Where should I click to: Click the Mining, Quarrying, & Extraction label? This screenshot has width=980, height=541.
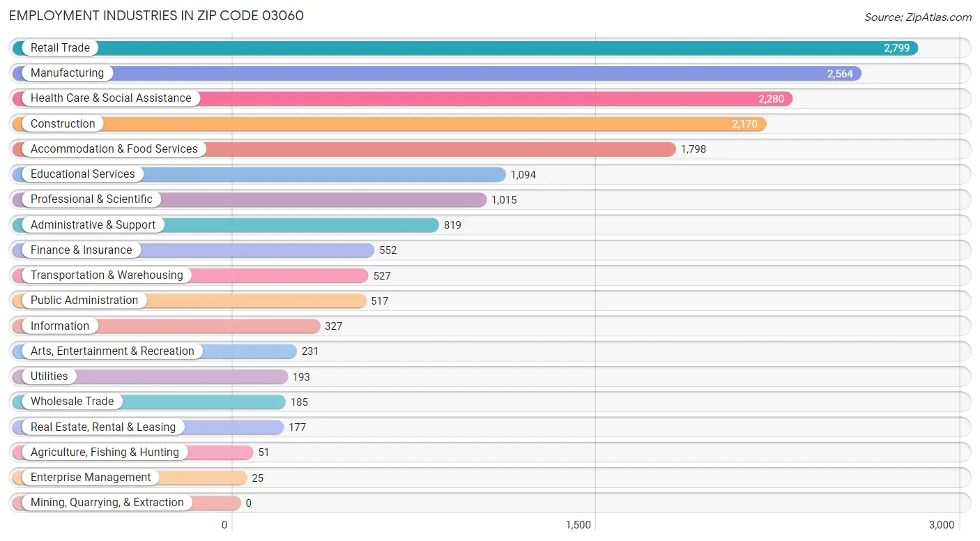click(x=107, y=503)
